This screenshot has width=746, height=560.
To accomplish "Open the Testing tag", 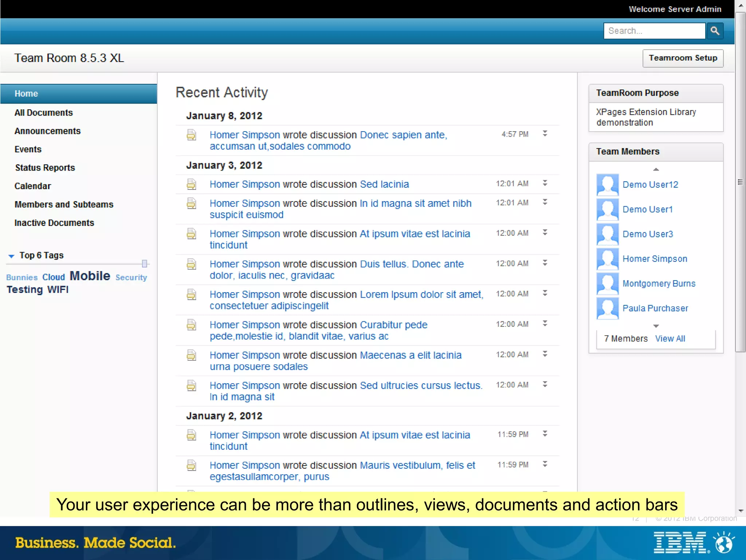I will pyautogui.click(x=25, y=290).
